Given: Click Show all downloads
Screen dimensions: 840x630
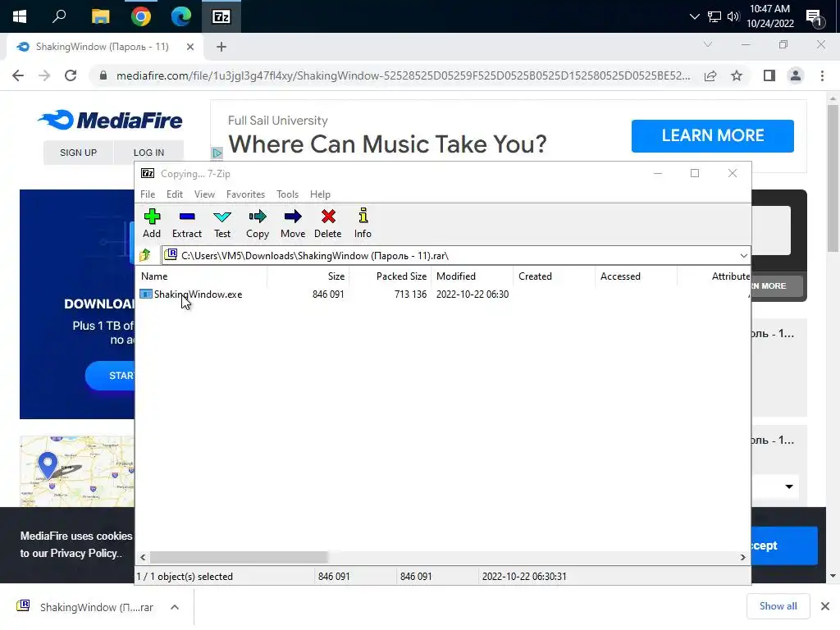Looking at the screenshot, I should click(778, 606).
